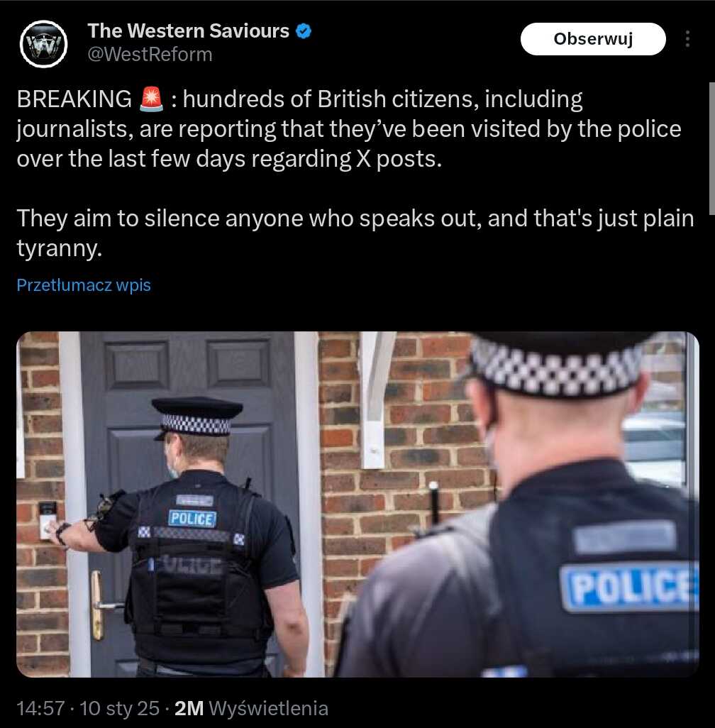The height and width of the screenshot is (728, 715).
Task: Open the @WestReform handle link
Action: [150, 55]
